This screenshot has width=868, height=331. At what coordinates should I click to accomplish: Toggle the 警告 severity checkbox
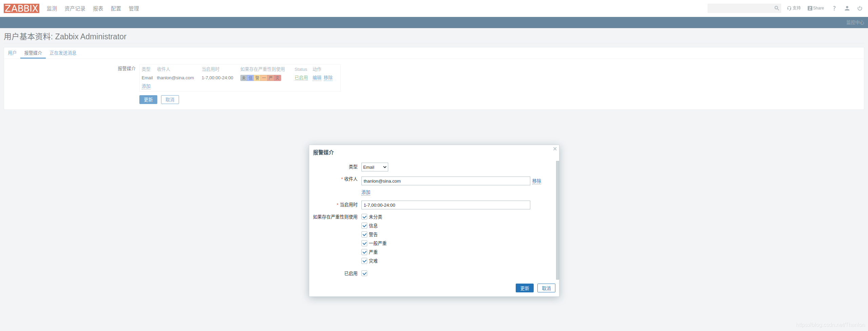(364, 234)
